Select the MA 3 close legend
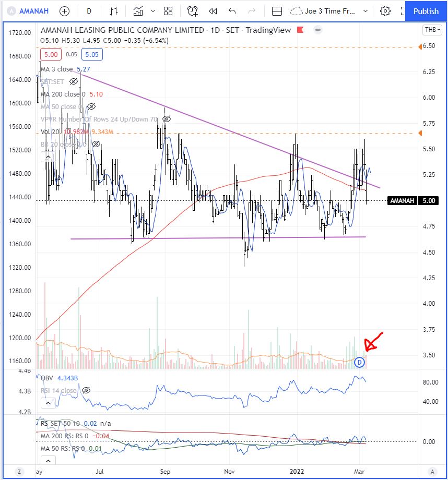The width and height of the screenshot is (448, 480). [x=57, y=69]
